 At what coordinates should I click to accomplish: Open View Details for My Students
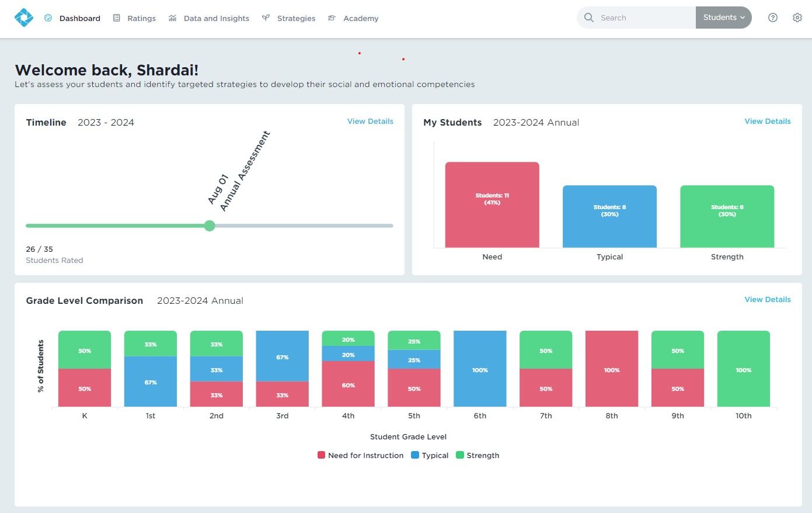(767, 121)
